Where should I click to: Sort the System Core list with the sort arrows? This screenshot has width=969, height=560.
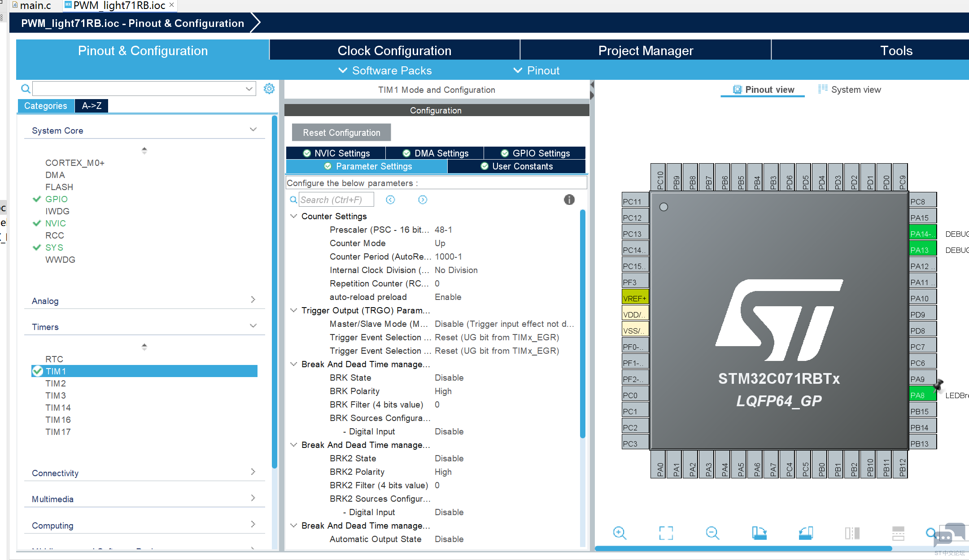point(144,150)
